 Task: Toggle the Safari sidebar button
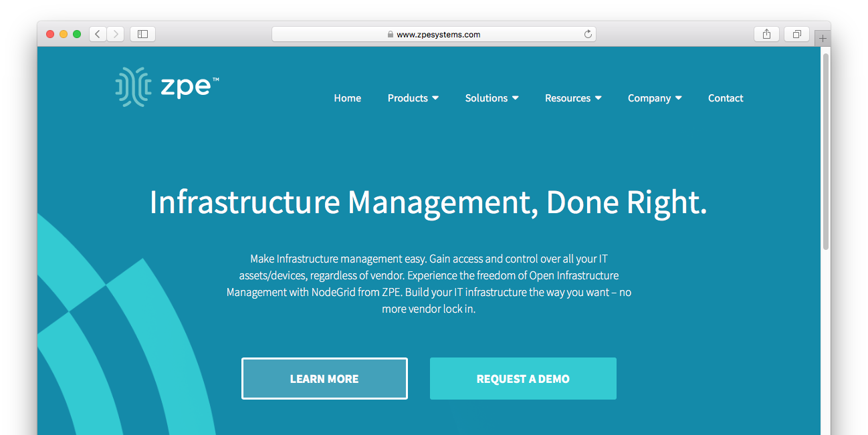pyautogui.click(x=142, y=34)
